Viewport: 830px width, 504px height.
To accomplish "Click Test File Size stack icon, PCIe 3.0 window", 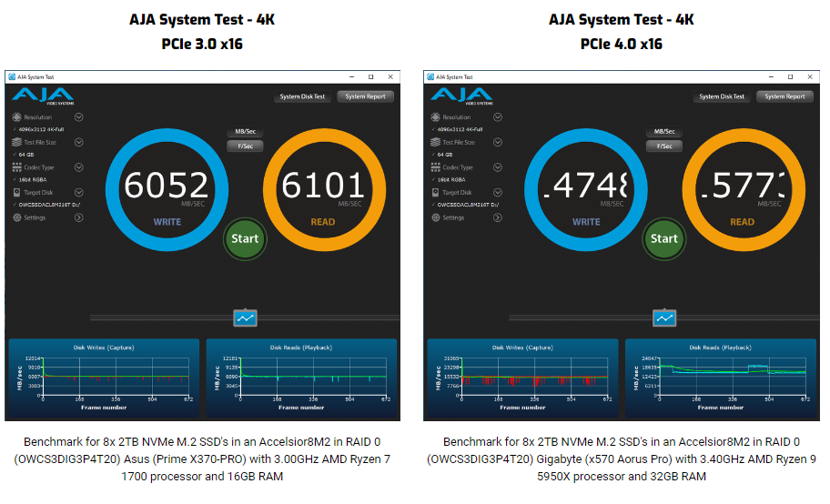I will tap(17, 142).
